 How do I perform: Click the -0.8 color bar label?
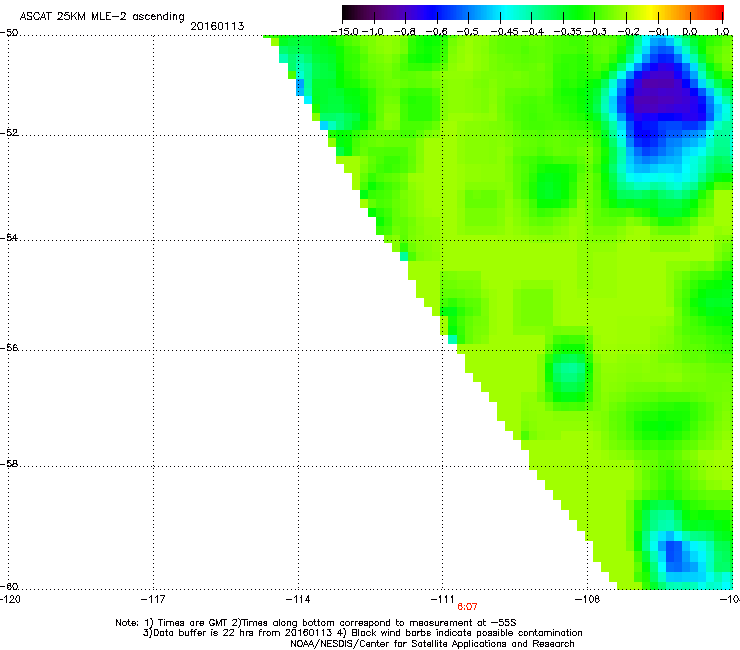[405, 32]
